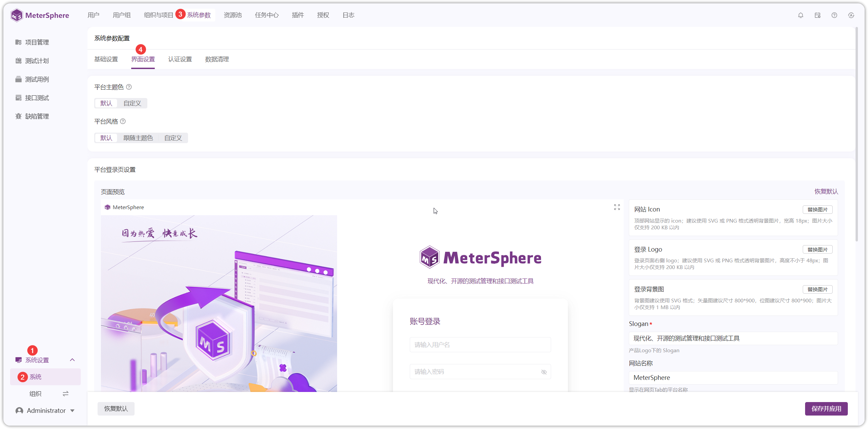Click the help icon next to 平台风格
This screenshot has height=429, width=868.
[123, 122]
